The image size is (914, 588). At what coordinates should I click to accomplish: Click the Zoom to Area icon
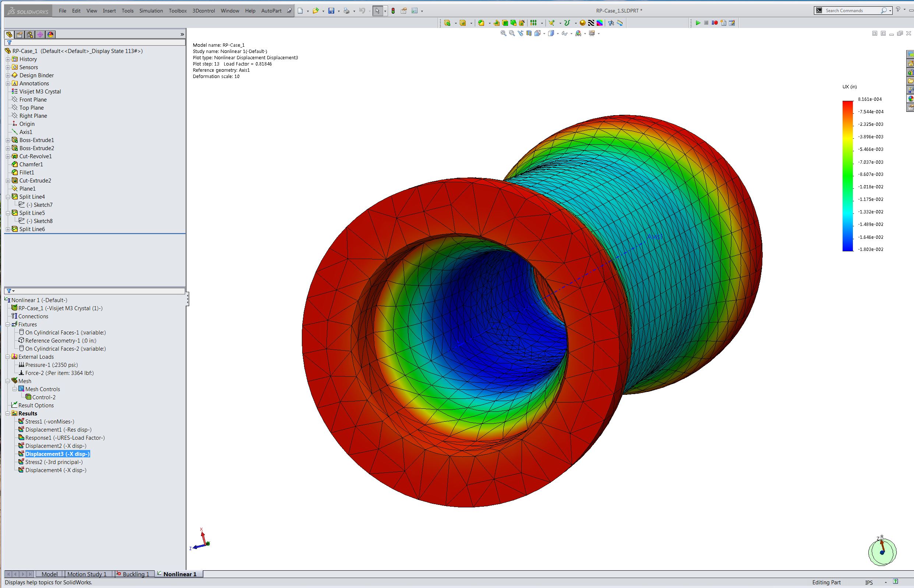point(512,33)
